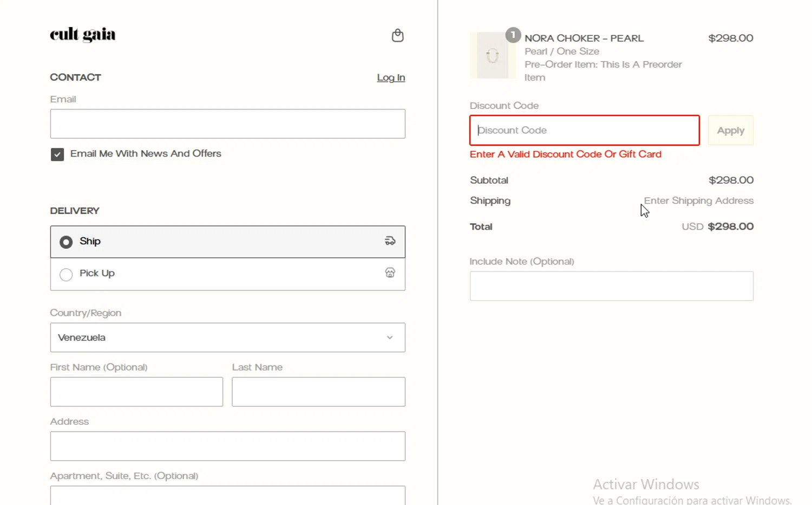This screenshot has width=812, height=505.
Task: Click the USD $298.00 total amount
Action: (x=717, y=226)
